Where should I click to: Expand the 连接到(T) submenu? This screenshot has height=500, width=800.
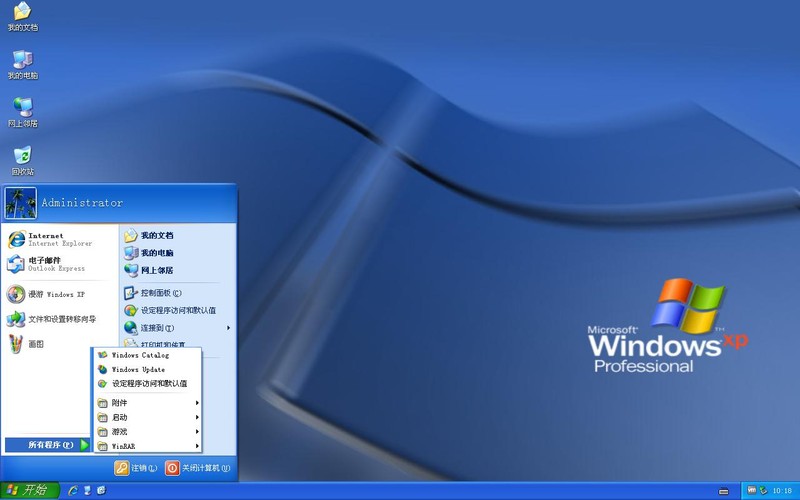click(178, 328)
